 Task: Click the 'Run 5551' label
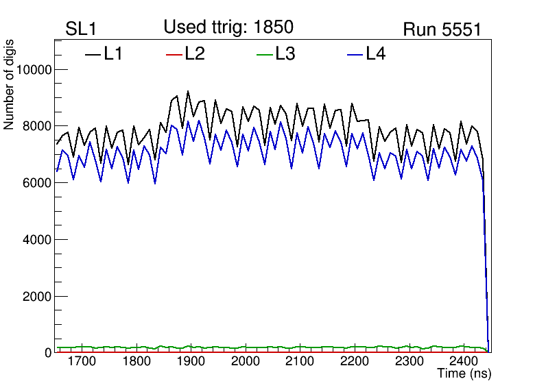coord(441,29)
